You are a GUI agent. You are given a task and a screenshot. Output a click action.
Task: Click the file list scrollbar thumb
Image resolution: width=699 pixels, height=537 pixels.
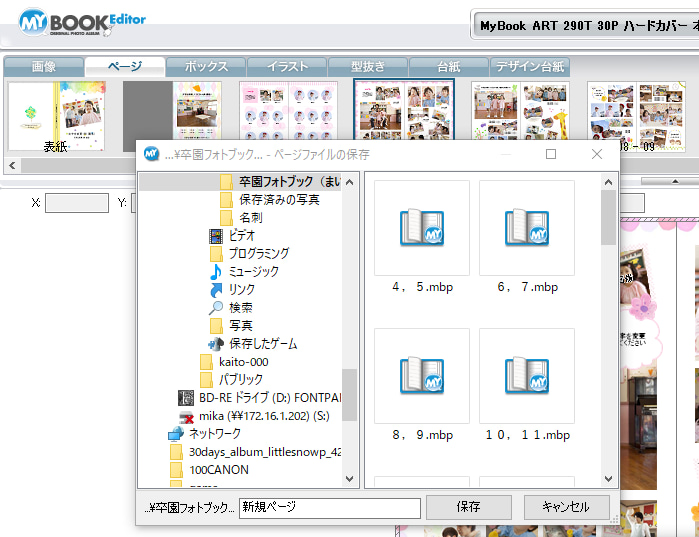[608, 217]
